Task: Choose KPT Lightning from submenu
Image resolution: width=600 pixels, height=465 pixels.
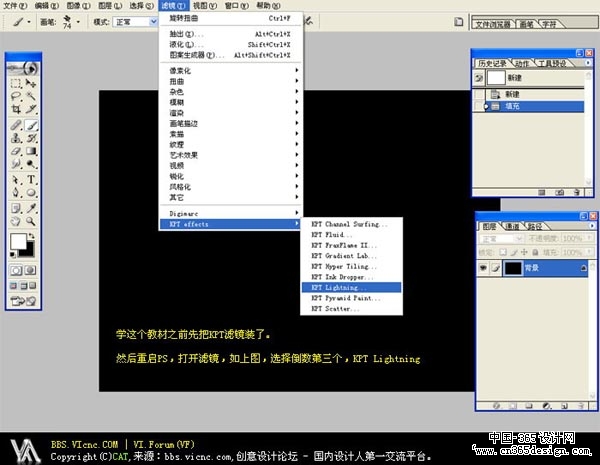Action: pyautogui.click(x=351, y=287)
